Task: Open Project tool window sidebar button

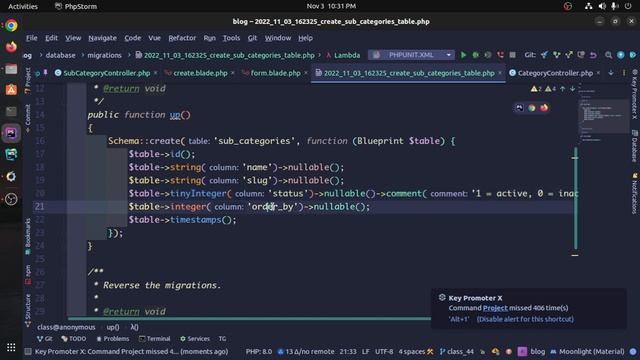Action: [28, 81]
